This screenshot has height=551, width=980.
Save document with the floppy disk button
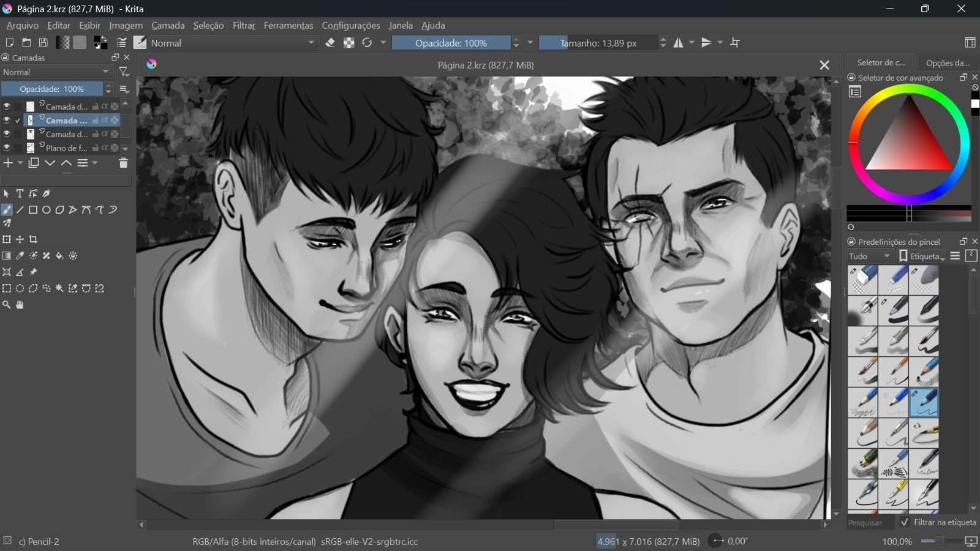(x=43, y=43)
